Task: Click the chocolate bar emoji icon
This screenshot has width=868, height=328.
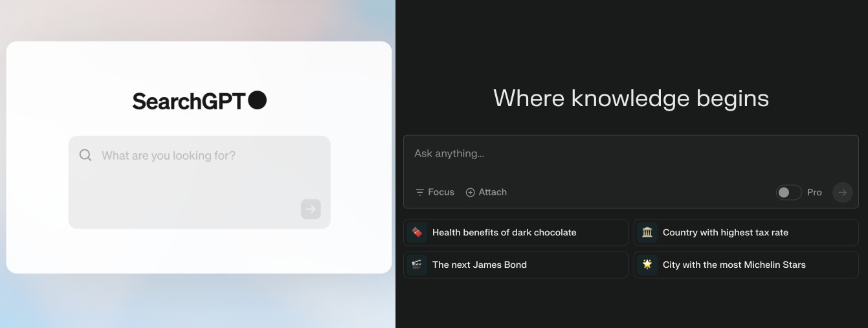Action: 417,232
